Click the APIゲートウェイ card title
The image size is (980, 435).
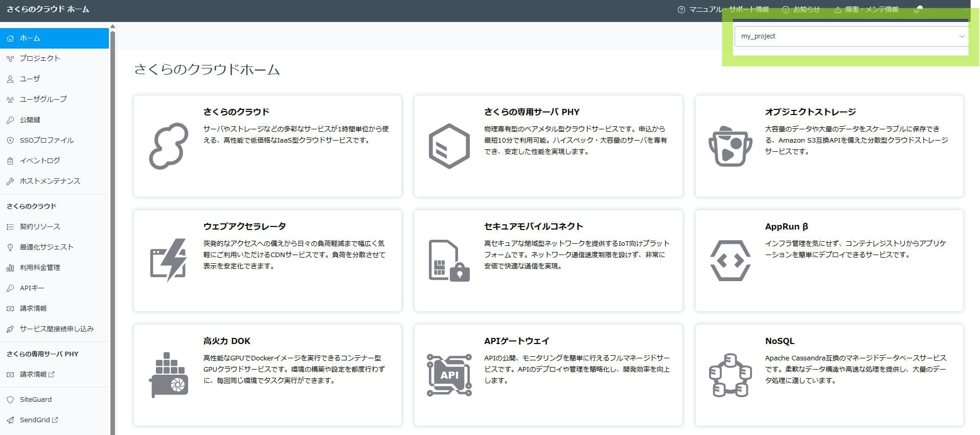[516, 341]
